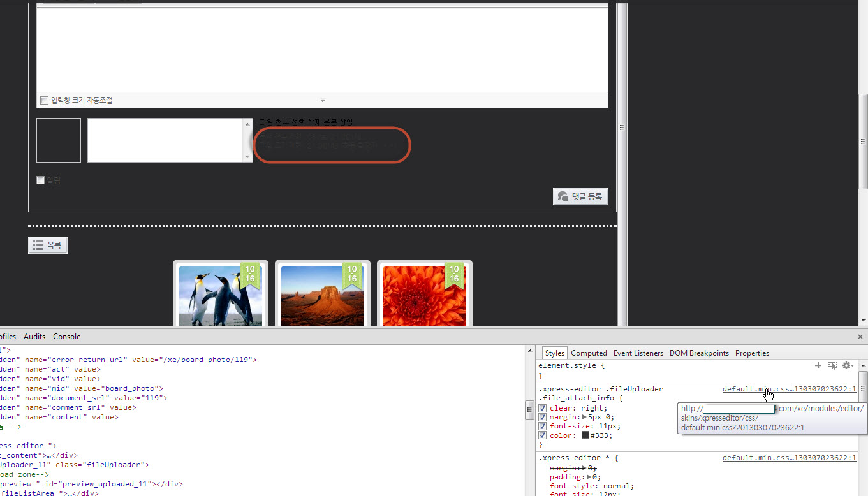Image resolution: width=868 pixels, height=496 pixels.
Task: Click the New Style Rule plus icon
Action: pyautogui.click(x=818, y=365)
